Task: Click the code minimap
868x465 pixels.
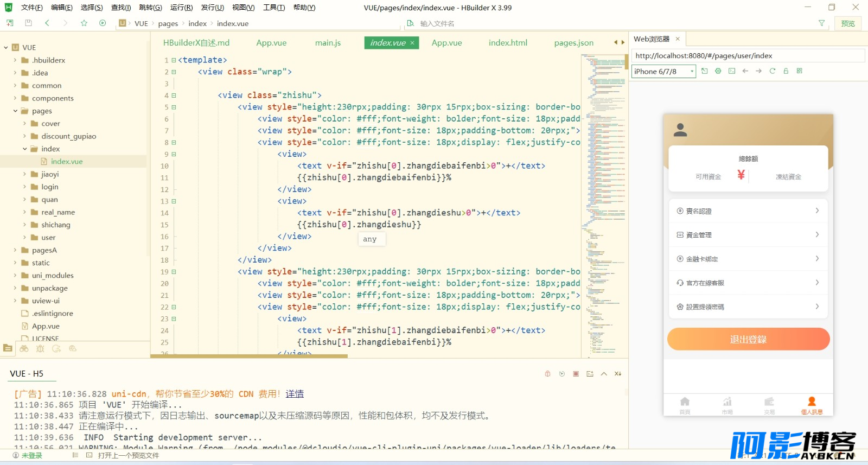Action: coord(604,205)
